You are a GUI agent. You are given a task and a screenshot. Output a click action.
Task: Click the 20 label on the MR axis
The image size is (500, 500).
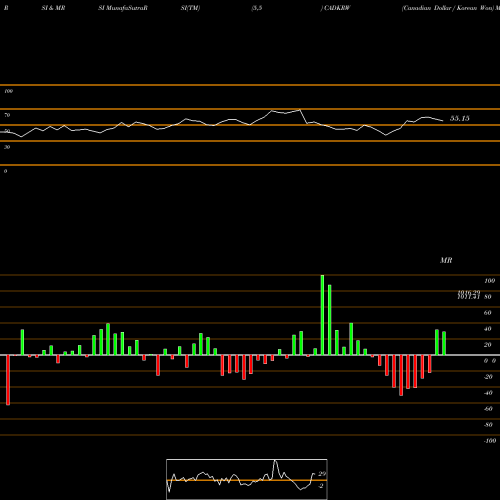[487, 345]
